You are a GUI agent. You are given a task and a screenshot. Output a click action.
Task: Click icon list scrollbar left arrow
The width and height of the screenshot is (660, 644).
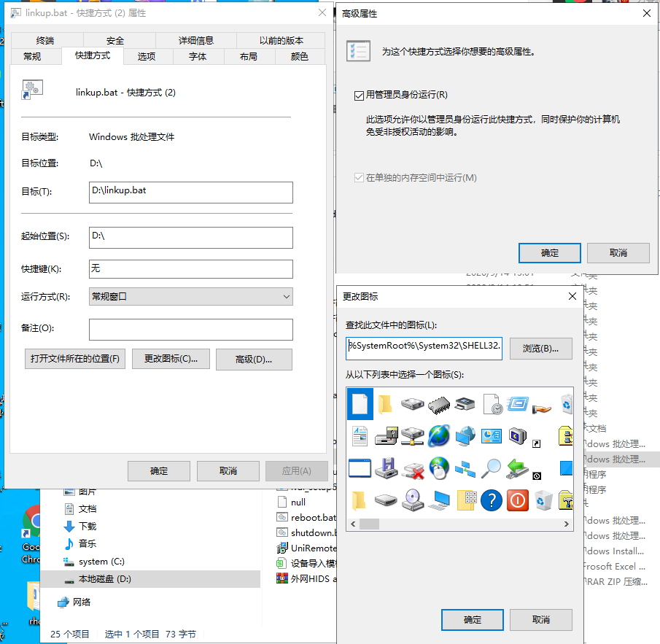coord(353,524)
